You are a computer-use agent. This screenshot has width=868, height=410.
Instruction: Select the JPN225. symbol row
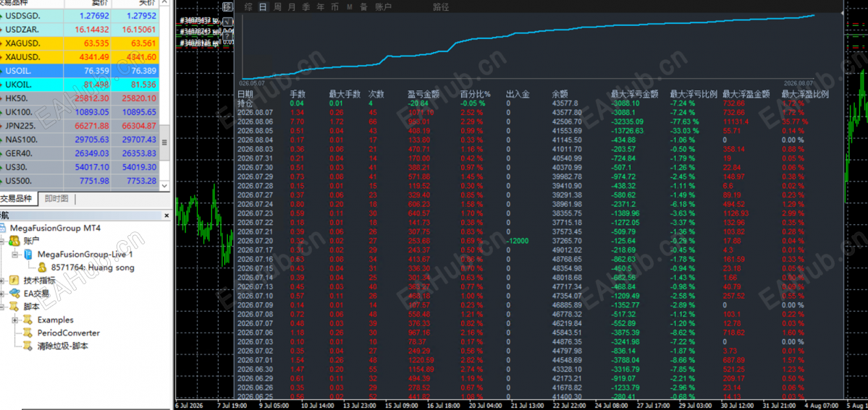80,126
